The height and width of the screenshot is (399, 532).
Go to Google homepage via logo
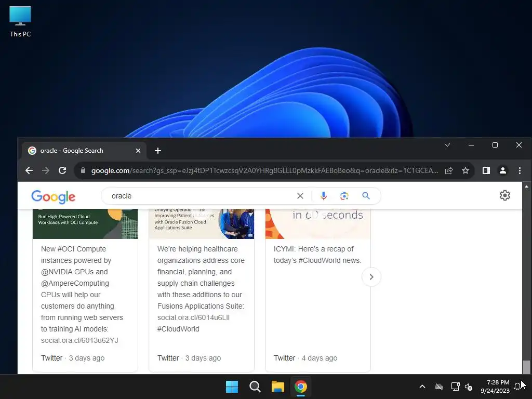[54, 197]
